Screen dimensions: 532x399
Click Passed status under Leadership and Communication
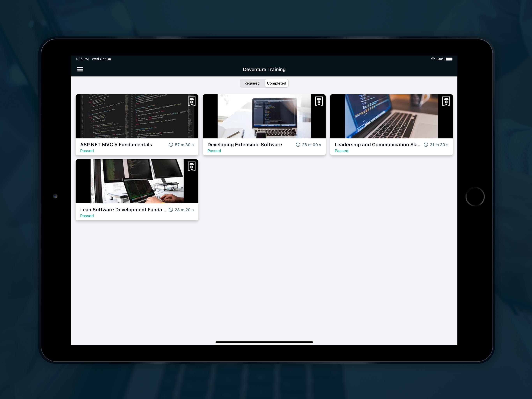341,151
